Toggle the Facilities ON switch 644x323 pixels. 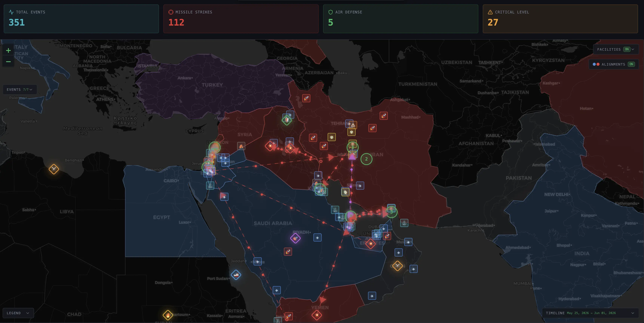pyautogui.click(x=626, y=49)
